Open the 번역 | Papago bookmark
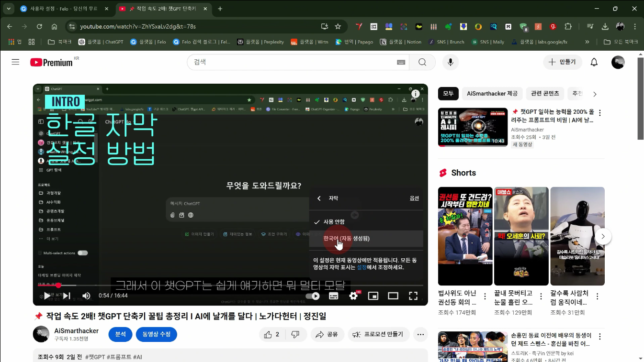This screenshot has width=644, height=362. click(x=354, y=42)
